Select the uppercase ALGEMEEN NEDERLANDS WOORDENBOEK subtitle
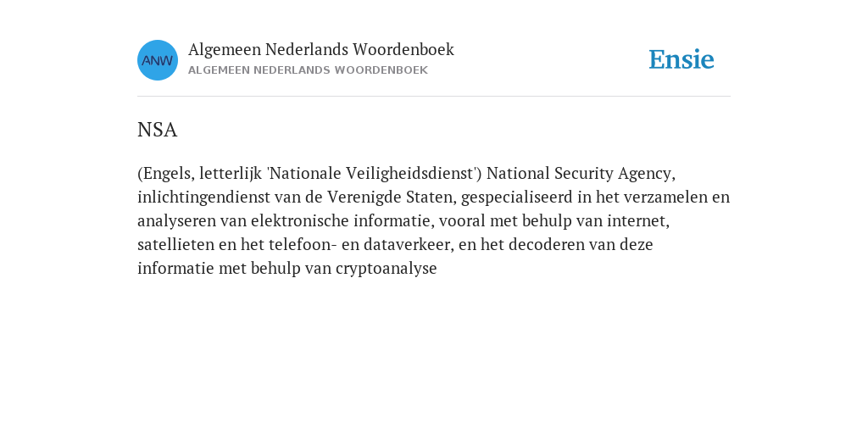This screenshot has width=868, height=434. click(308, 70)
